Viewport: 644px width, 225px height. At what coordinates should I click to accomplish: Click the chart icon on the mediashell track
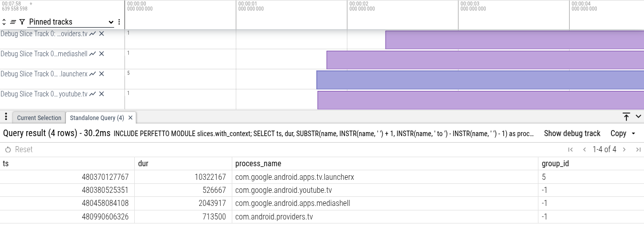click(93, 54)
